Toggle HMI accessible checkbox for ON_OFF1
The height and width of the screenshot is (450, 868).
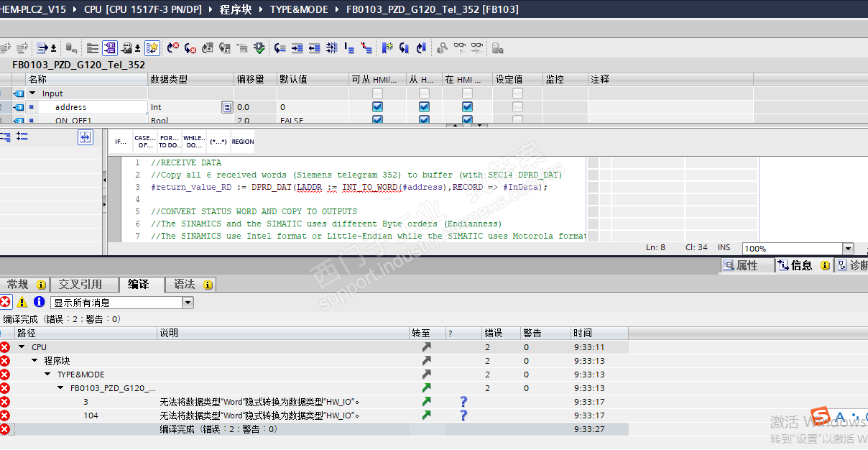[377, 120]
